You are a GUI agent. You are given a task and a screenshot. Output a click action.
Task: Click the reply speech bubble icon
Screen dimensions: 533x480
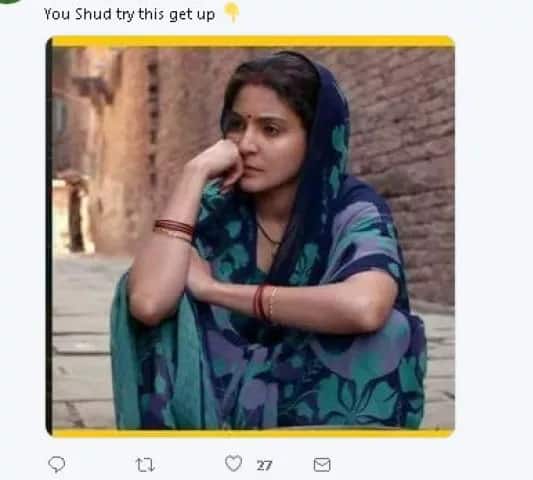click(56, 464)
